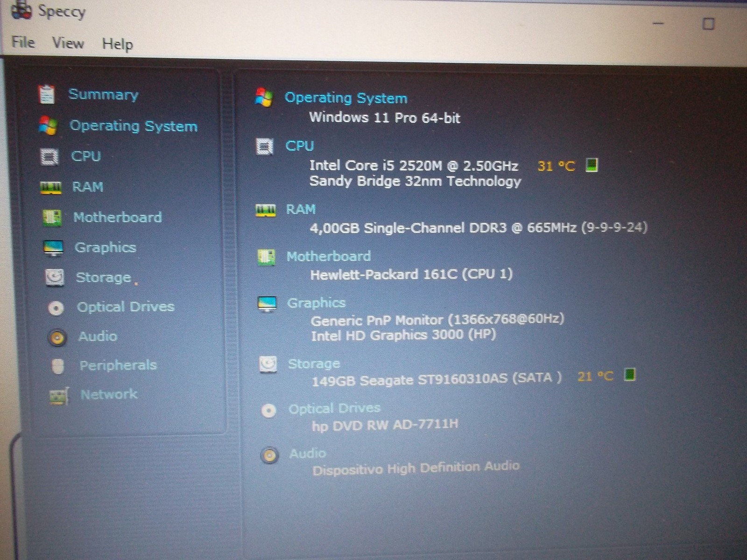
Task: Select the text Windows 11 Pro 64-bit
Action: (385, 117)
